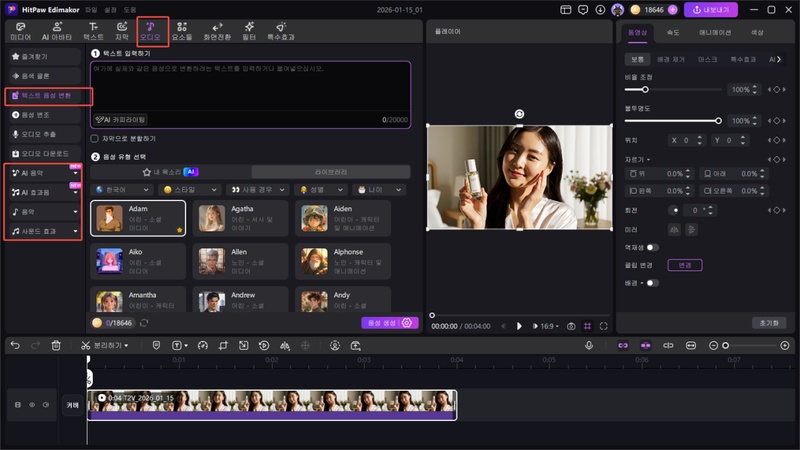Image resolution: width=800 pixels, height=450 pixels.
Task: Click the zoom out minus icon on the timeline
Action: [713, 345]
